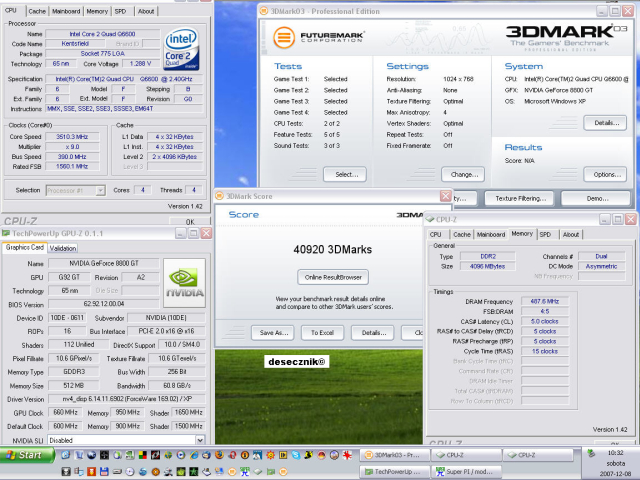The width and height of the screenshot is (640, 480).
Task: Click the GPU-Z title bar icon
Action: pyautogui.click(x=6, y=233)
